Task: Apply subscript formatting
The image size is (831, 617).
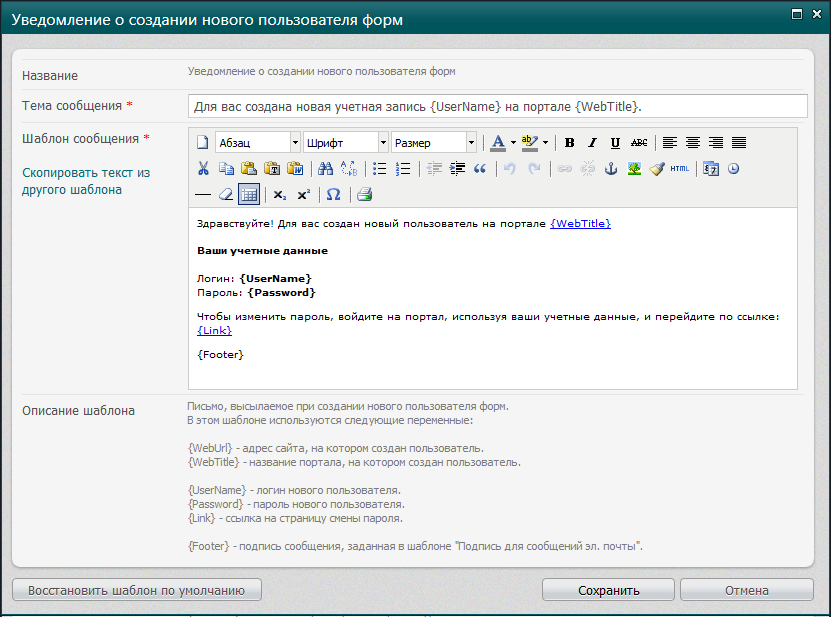Action: pyautogui.click(x=280, y=195)
